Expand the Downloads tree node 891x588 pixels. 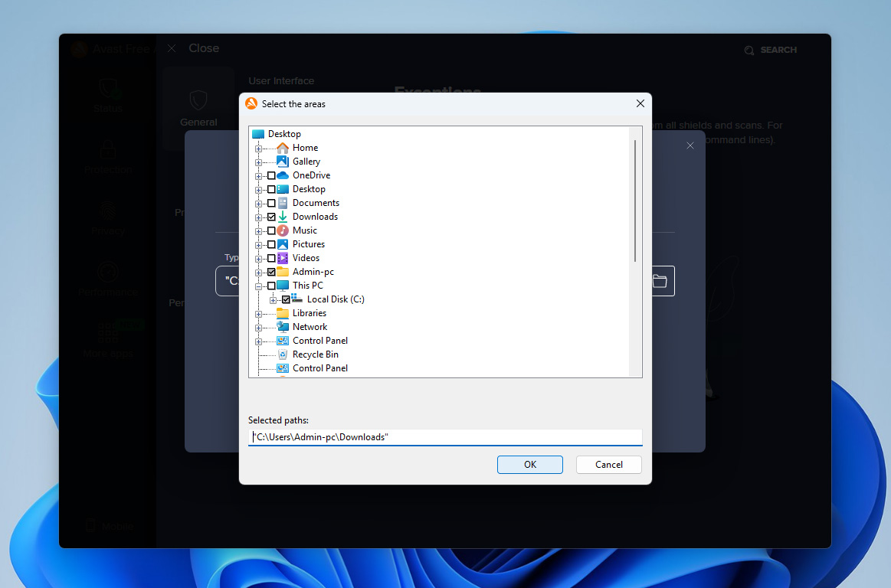[258, 217]
